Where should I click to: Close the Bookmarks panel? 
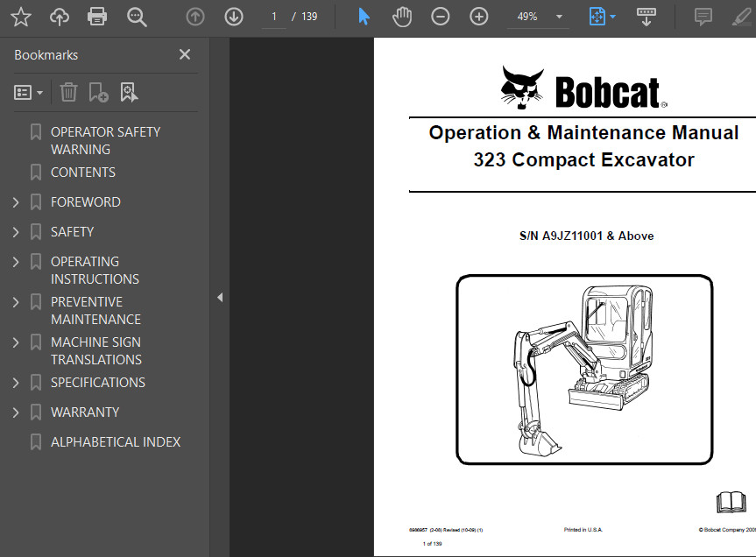coord(185,54)
